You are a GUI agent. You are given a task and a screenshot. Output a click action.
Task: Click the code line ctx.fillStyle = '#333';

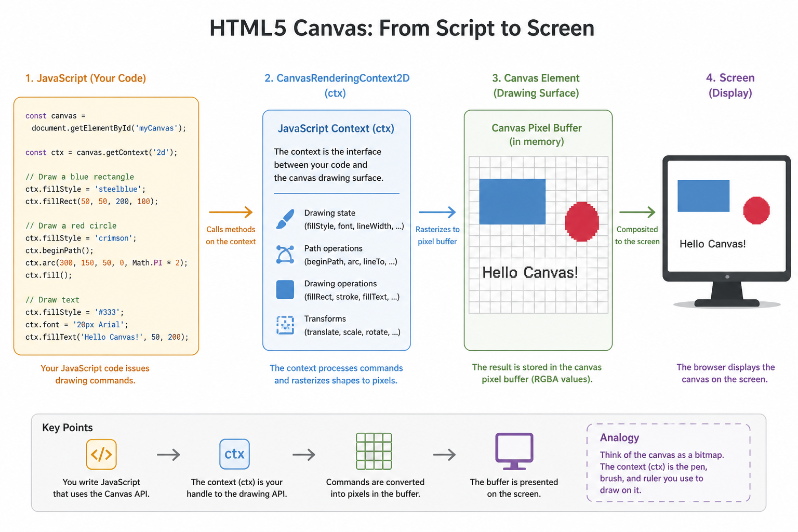pyautogui.click(x=74, y=313)
